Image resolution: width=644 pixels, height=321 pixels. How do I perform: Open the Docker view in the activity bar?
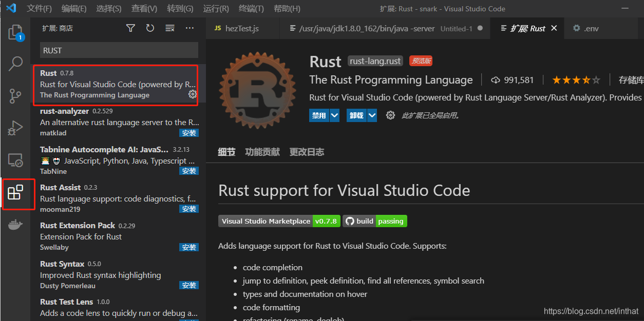(x=15, y=224)
